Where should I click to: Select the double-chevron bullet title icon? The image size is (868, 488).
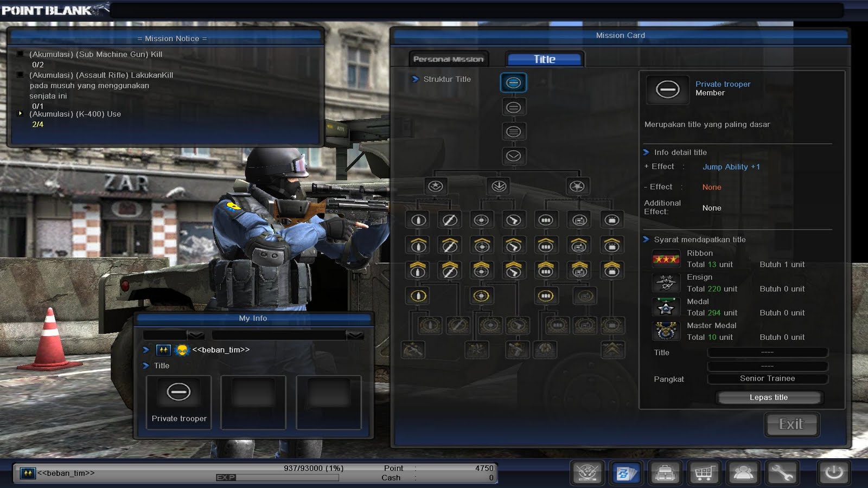click(418, 270)
